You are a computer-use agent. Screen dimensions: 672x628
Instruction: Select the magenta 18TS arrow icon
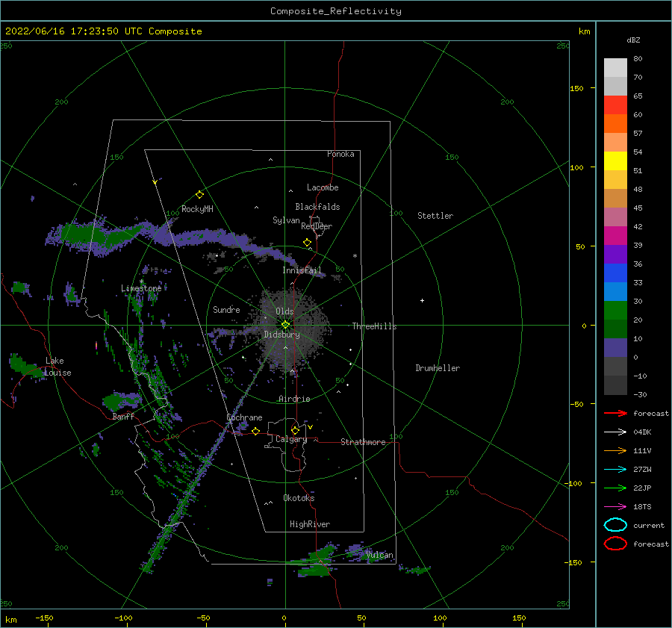[615, 507]
